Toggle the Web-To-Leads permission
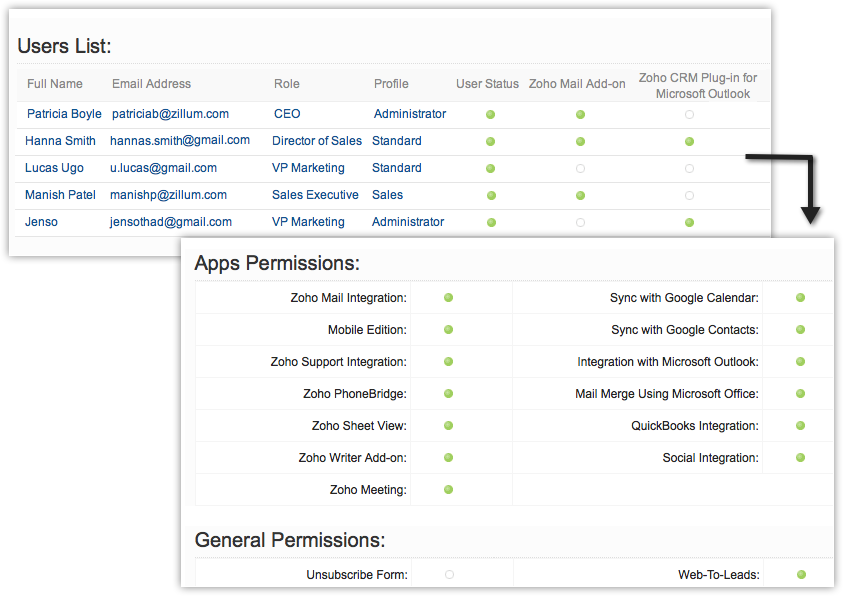The width and height of the screenshot is (845, 598). coord(801,575)
